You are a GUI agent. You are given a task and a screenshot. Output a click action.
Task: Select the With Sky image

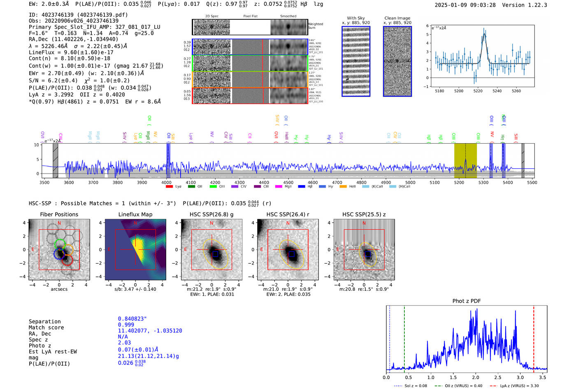356,61
